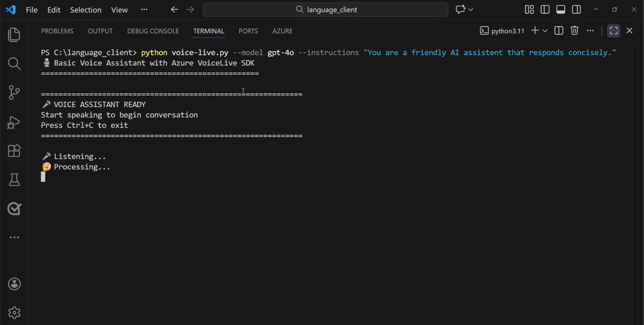Open Run and Debug view

(14, 122)
